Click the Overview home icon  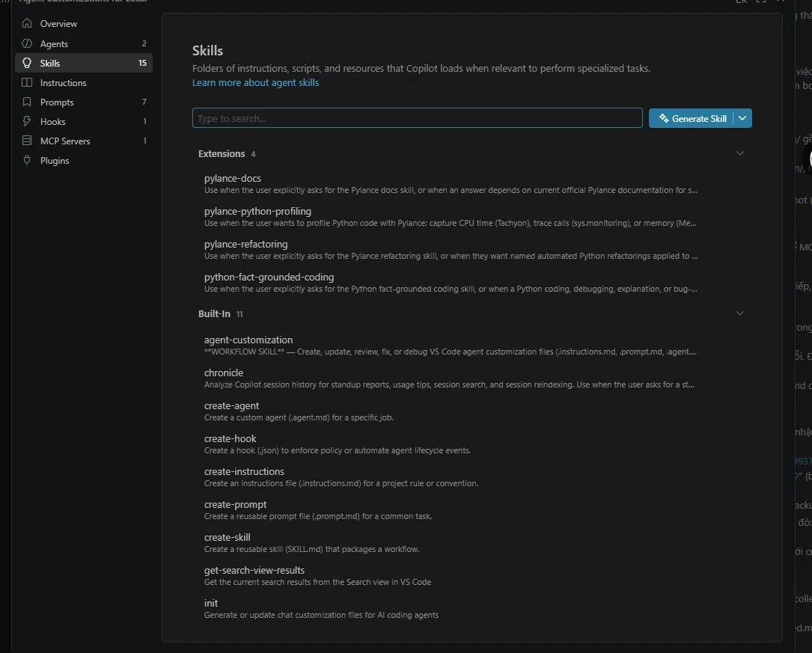[27, 23]
